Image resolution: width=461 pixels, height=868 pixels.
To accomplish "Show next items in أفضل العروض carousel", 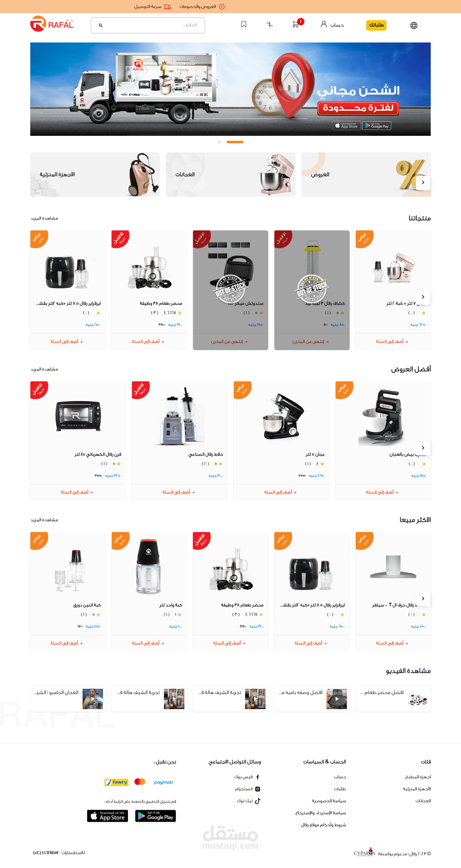I will point(423,448).
